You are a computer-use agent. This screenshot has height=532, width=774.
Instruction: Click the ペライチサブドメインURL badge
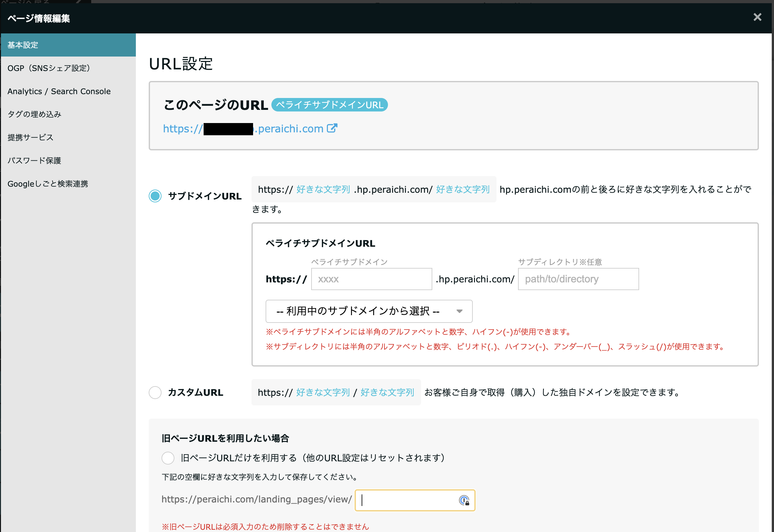(x=330, y=105)
